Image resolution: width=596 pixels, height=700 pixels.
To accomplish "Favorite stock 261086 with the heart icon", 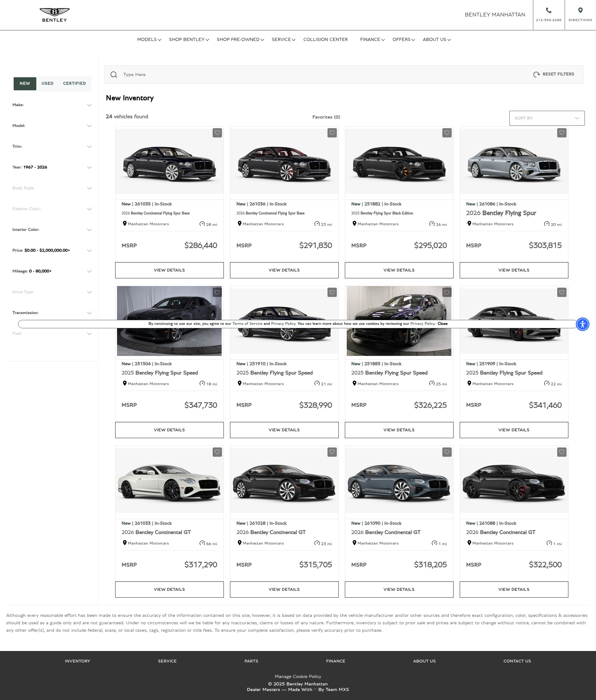I will pyautogui.click(x=562, y=133).
